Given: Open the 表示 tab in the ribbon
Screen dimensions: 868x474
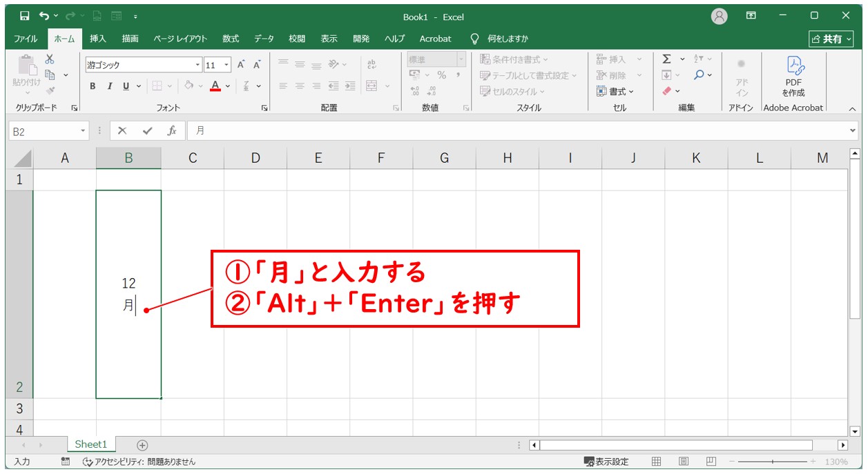Looking at the screenshot, I should (x=329, y=39).
